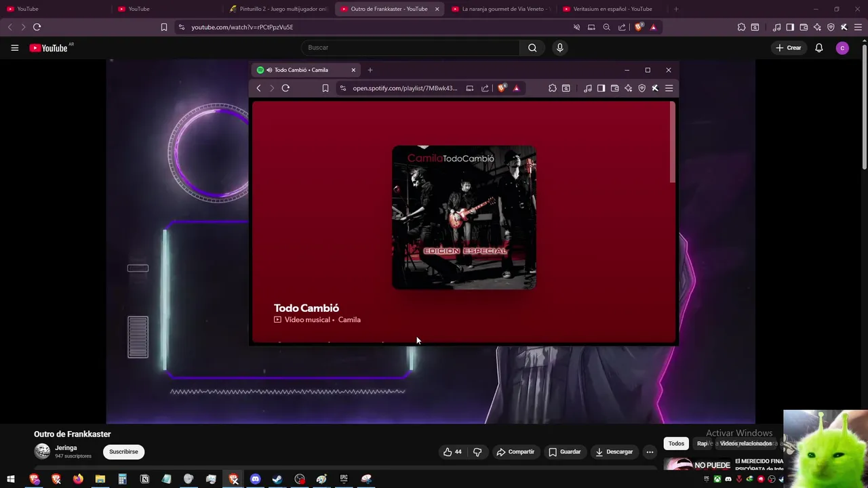The height and width of the screenshot is (488, 868).
Task: Open Brave playlist note in Spotify window
Action: click(587, 88)
